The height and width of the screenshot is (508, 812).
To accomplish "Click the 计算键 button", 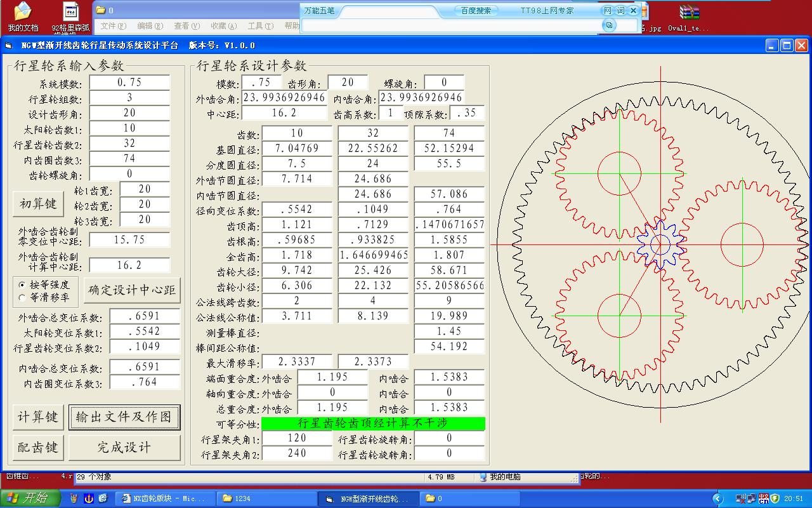I will coord(38,417).
